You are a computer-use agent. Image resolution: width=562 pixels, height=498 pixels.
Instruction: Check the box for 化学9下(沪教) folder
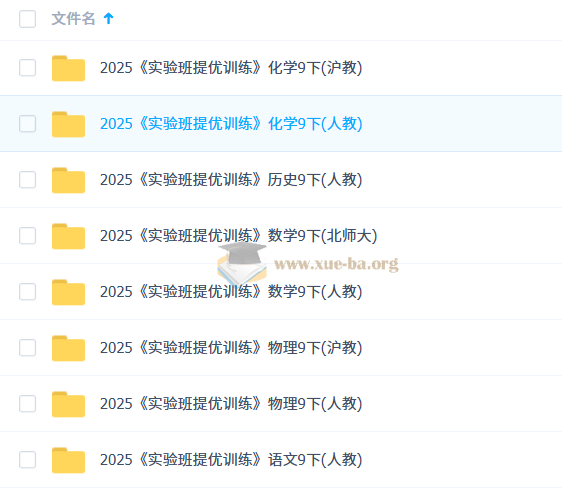pos(27,68)
